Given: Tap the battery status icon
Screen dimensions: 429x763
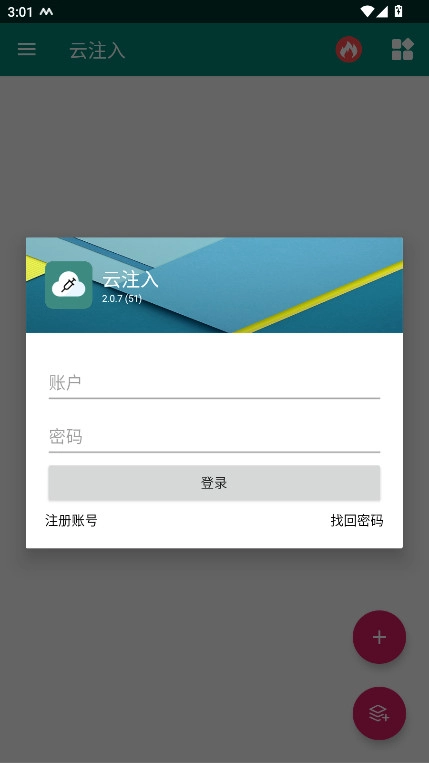Looking at the screenshot, I should (398, 11).
